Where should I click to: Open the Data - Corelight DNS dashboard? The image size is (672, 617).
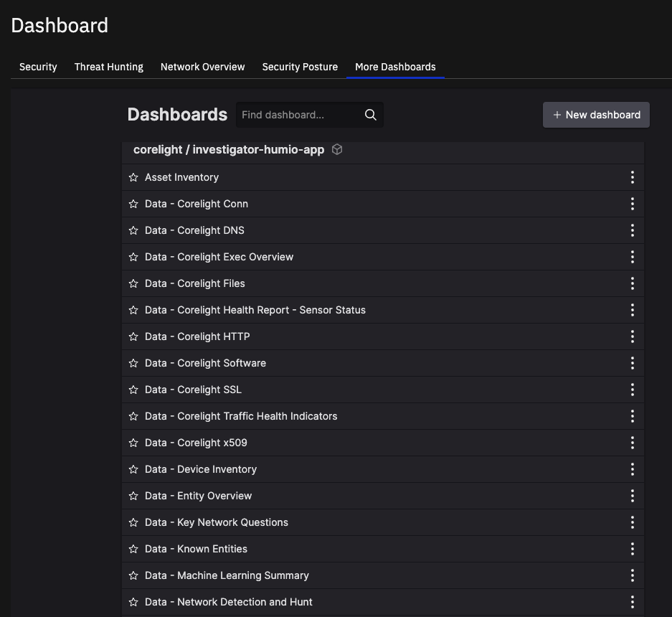[194, 231]
